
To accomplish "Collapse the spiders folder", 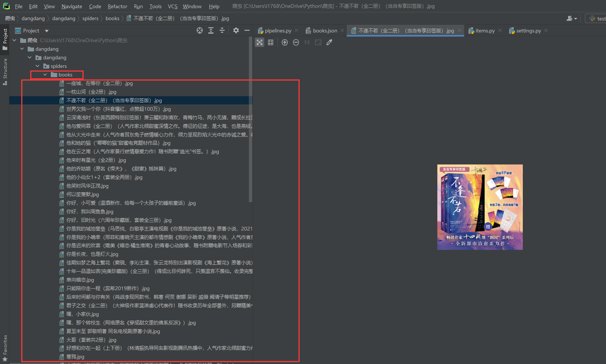I will 37,66.
